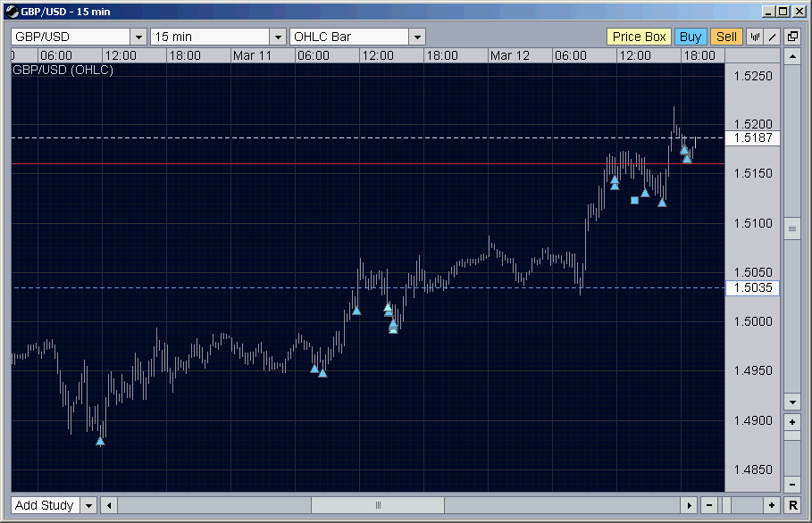Expand the Add Study dropdown arrow

[x=88, y=505]
